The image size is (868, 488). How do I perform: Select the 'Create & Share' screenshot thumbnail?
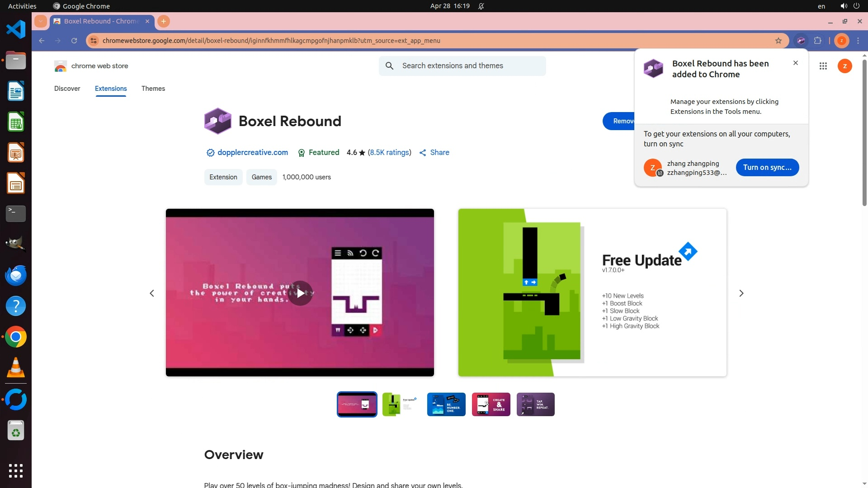point(491,404)
